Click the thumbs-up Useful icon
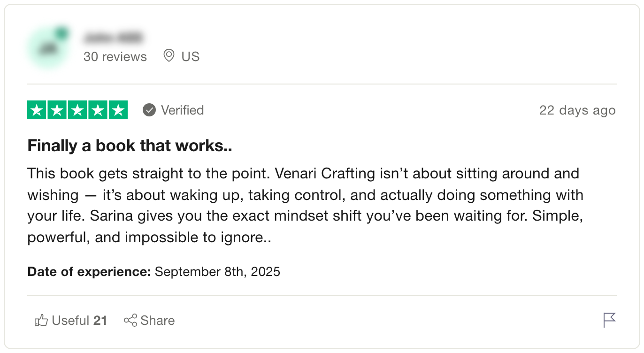Screen dimensions: 644x353 pos(41,321)
